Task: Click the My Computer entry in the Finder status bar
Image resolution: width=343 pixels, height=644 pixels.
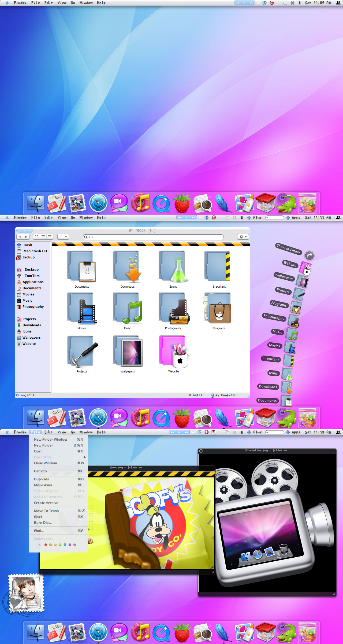Action: [x=223, y=395]
